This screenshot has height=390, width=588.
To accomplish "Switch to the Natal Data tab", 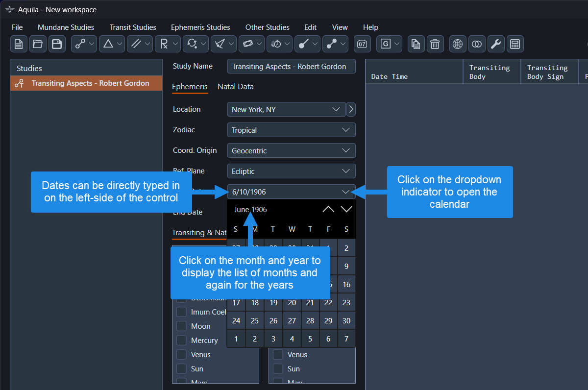I will click(236, 87).
